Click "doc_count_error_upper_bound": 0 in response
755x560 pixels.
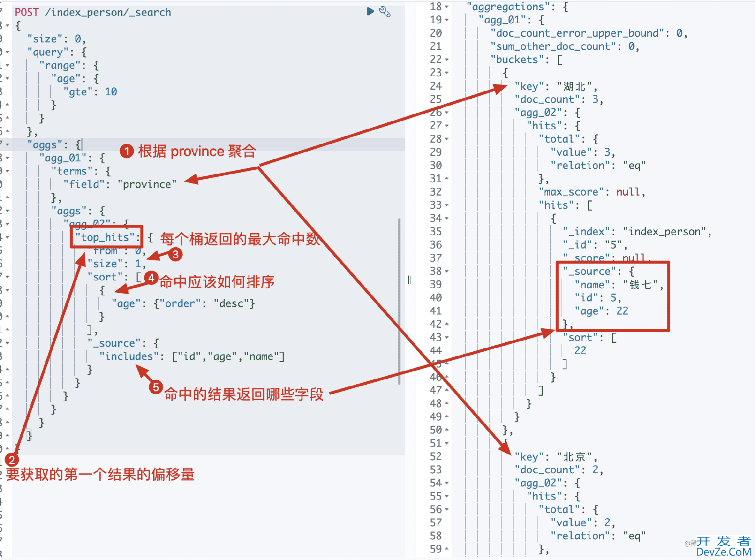point(589,33)
